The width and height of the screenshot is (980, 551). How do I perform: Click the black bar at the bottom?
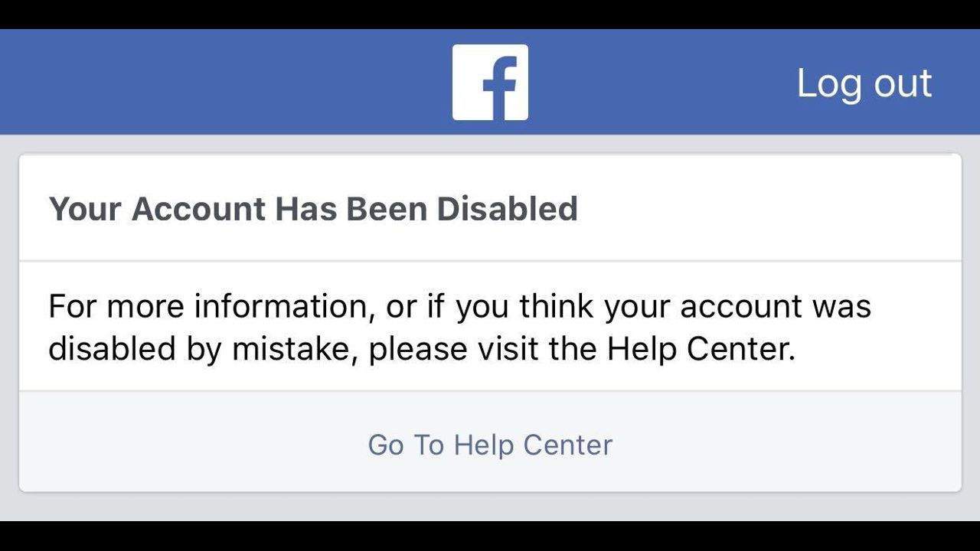[x=490, y=536]
